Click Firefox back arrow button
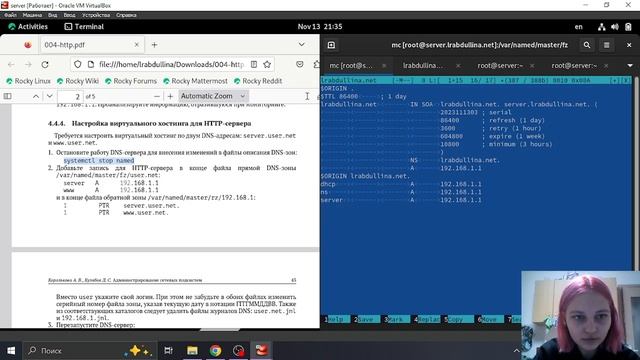 [x=11, y=64]
